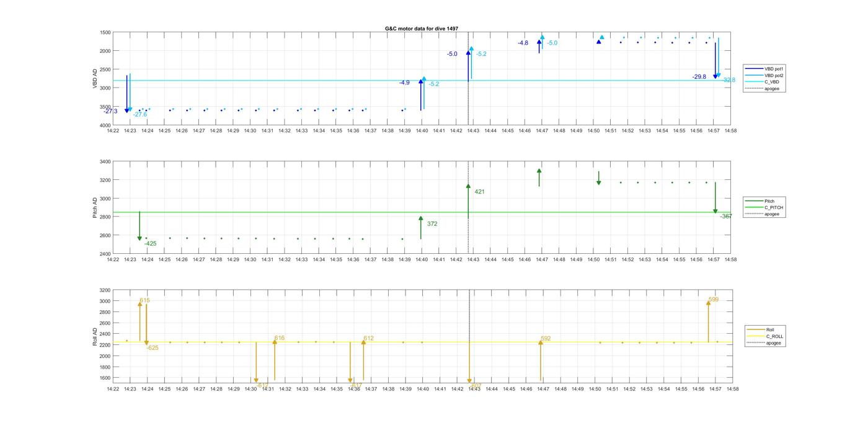Click the roll up-arrow marker labeled 592
Image resolution: width=868 pixels, height=430 pixels.
click(x=541, y=361)
